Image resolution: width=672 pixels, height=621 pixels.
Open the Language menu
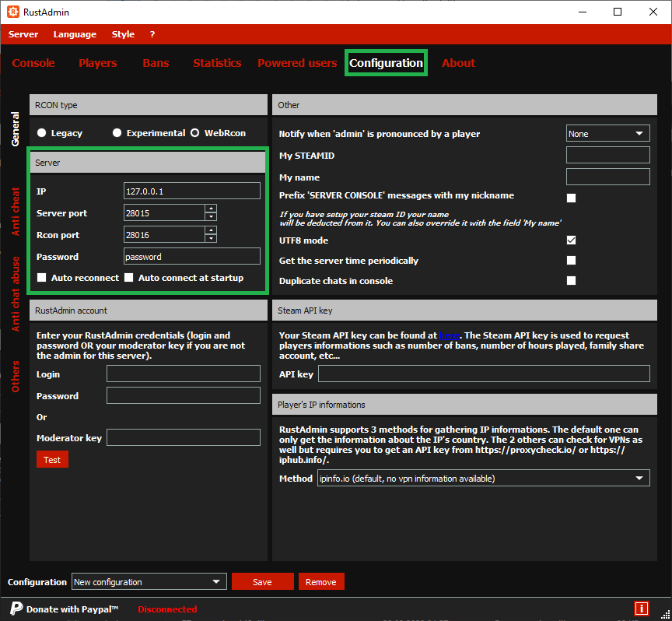pyautogui.click(x=75, y=34)
